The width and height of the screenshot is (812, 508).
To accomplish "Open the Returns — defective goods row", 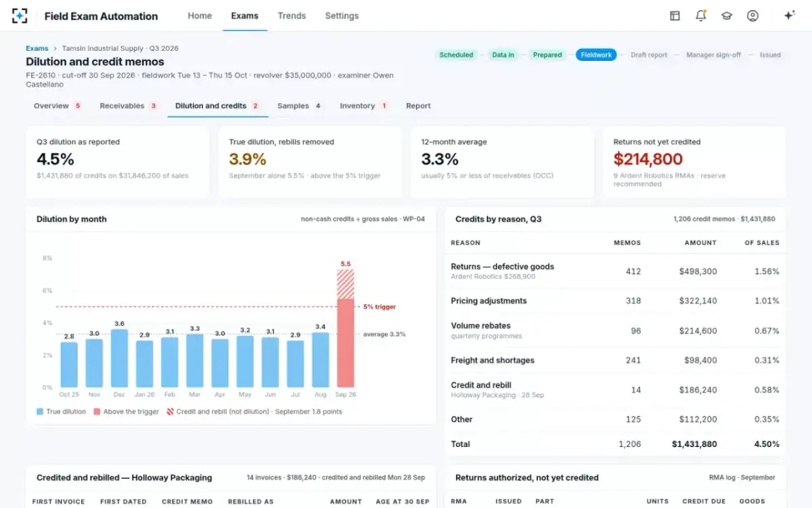I will point(615,271).
